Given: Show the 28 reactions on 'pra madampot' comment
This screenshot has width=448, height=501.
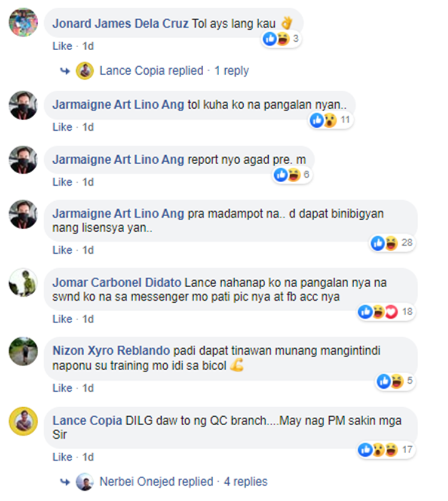Looking at the screenshot, I should coord(392,243).
